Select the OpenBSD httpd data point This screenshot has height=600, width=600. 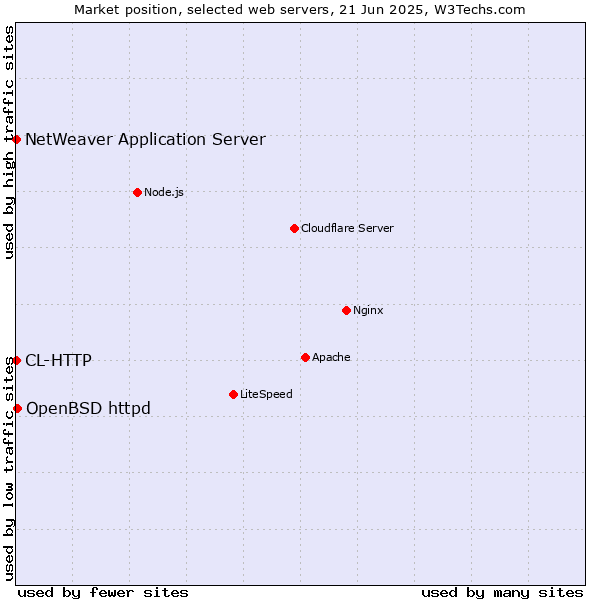pyautogui.click(x=18, y=409)
